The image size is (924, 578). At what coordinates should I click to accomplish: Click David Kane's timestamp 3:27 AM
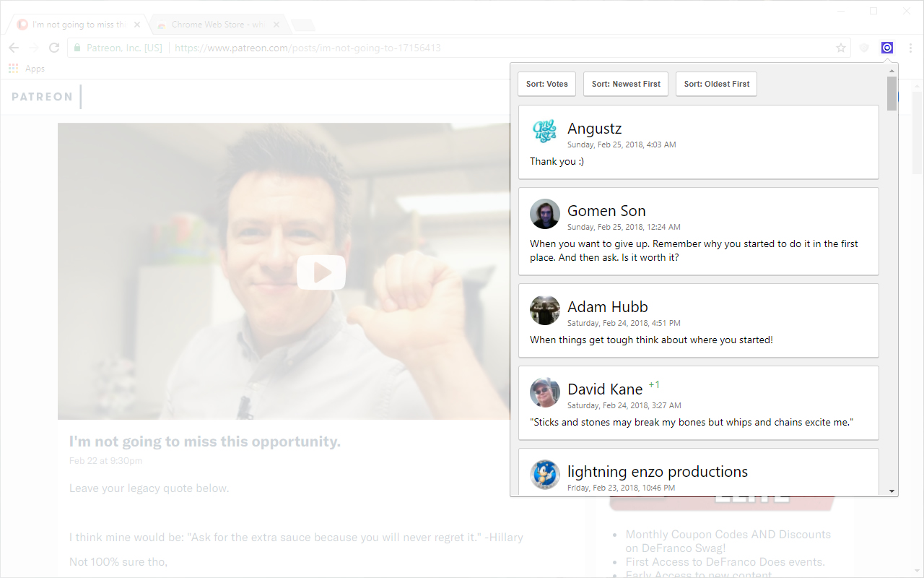coord(624,405)
